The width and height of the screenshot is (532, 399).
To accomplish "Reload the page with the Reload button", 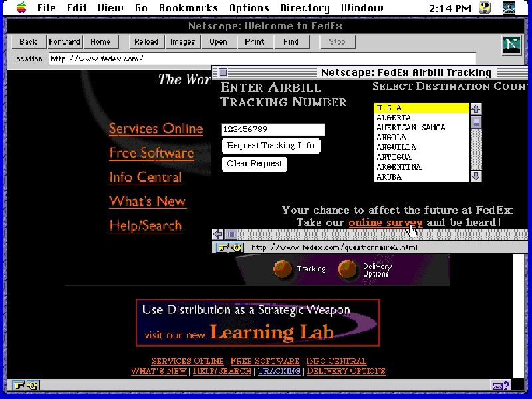I will 146,42.
